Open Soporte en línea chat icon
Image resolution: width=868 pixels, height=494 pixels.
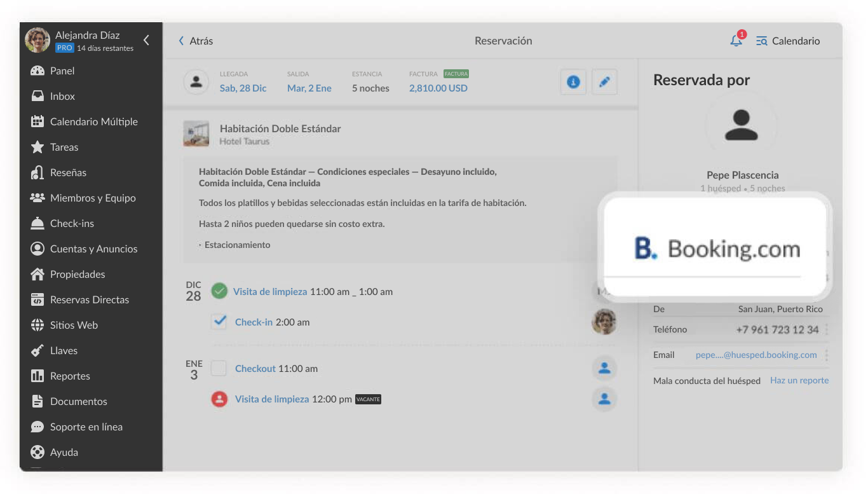click(37, 427)
